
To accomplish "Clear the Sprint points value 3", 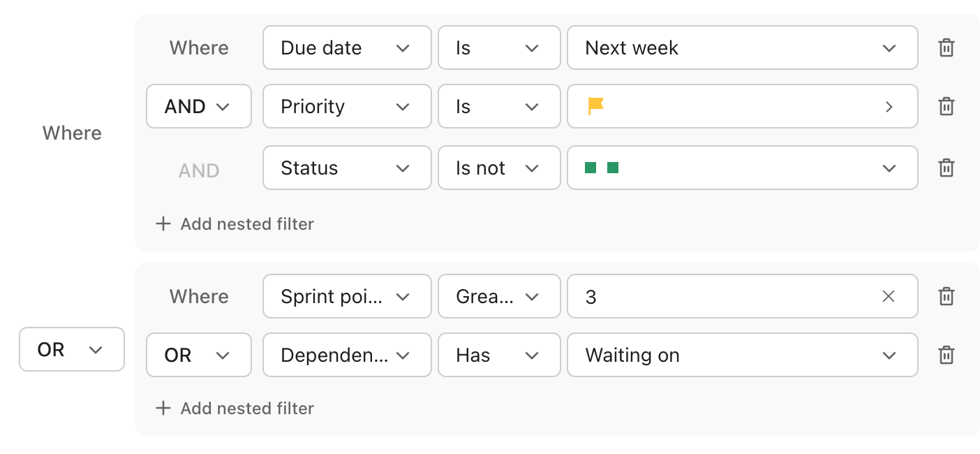I will tap(889, 297).
